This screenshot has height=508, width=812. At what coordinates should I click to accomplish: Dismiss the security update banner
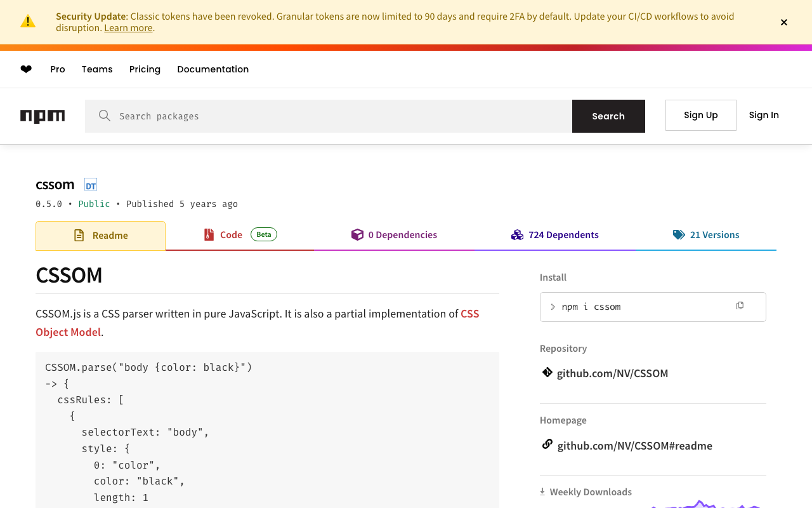click(784, 22)
